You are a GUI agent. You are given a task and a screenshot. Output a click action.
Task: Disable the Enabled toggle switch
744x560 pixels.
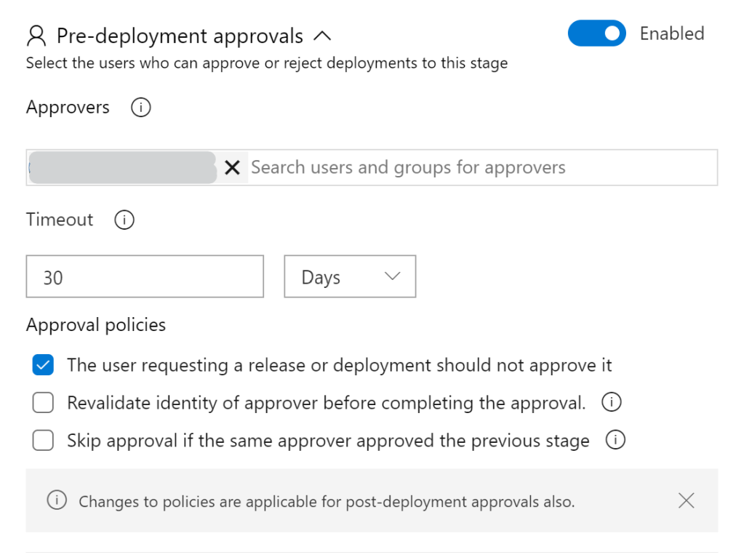click(x=596, y=33)
